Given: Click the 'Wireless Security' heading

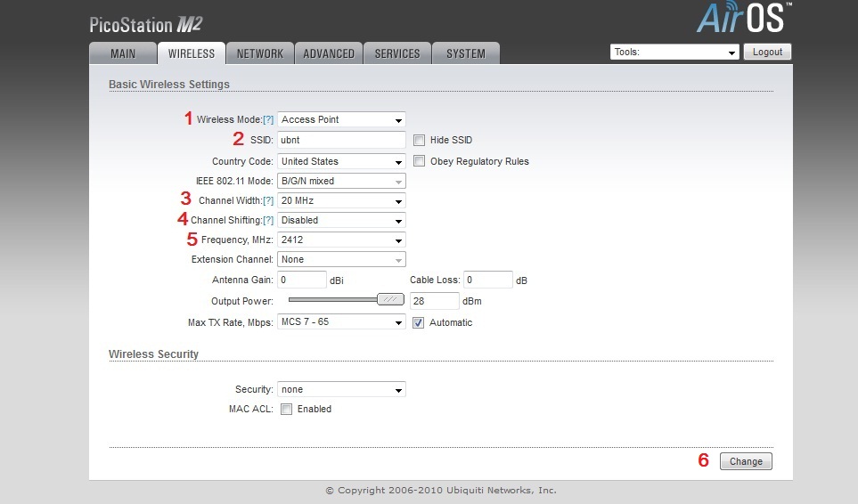Looking at the screenshot, I should (x=154, y=354).
